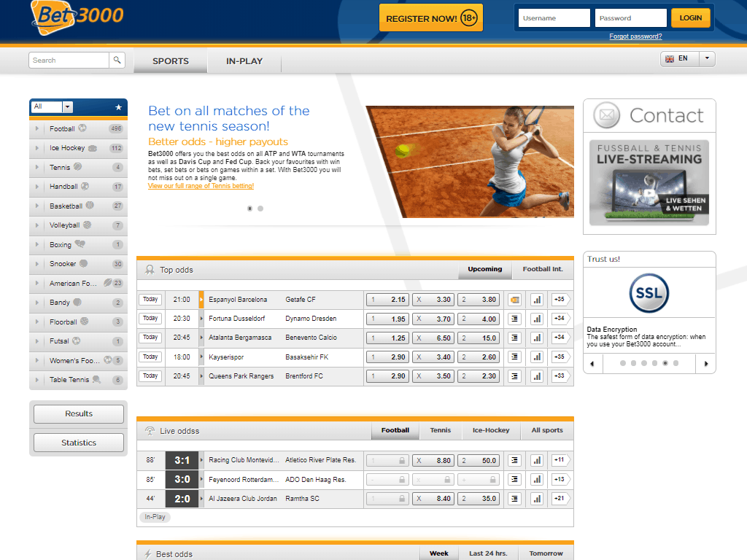This screenshot has height=560, width=747.
Task: Focus the Search input field
Action: (x=69, y=60)
